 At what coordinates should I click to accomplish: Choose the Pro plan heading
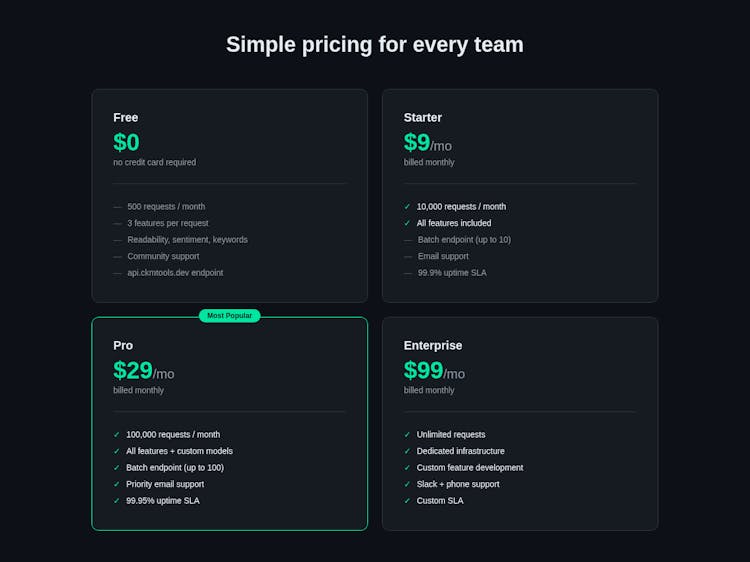coord(123,345)
